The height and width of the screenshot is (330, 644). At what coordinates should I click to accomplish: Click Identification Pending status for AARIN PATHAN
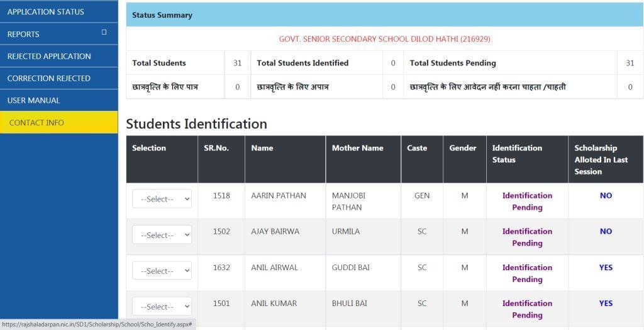click(527, 201)
